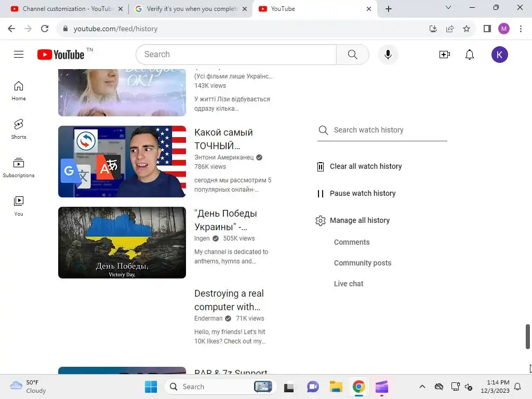The image size is (532, 399).
Task: Open the Какой самый ТОЧНЫЙ video thumbnail
Action: pyautogui.click(x=122, y=162)
